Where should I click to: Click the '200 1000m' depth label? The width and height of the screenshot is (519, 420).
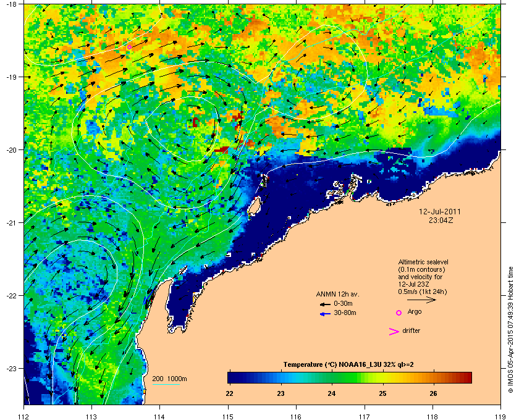tap(169, 379)
